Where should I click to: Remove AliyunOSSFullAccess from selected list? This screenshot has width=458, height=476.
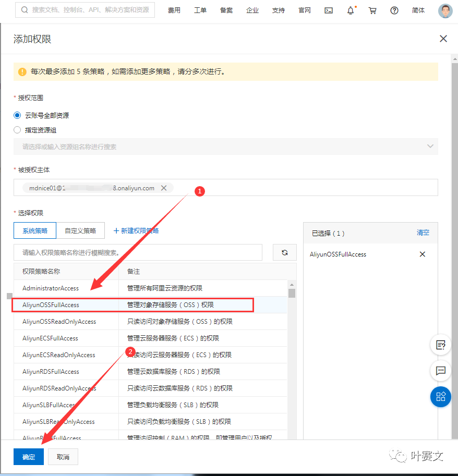click(422, 254)
